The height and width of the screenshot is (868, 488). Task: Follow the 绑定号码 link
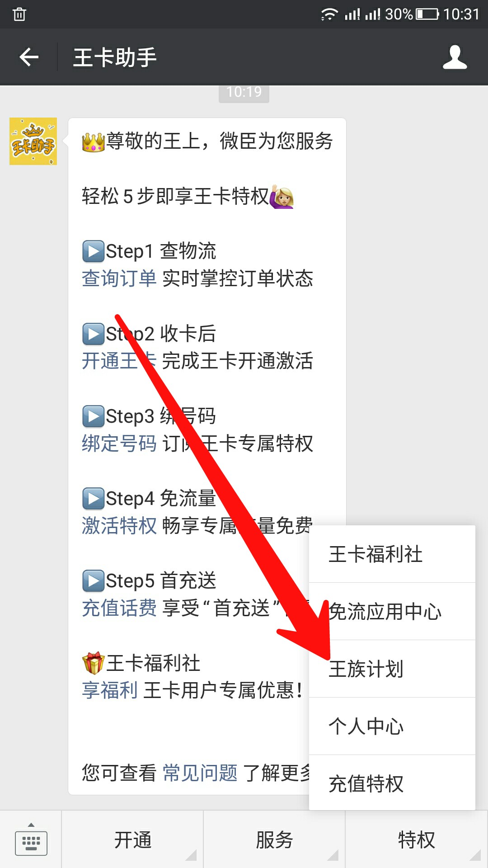[119, 443]
